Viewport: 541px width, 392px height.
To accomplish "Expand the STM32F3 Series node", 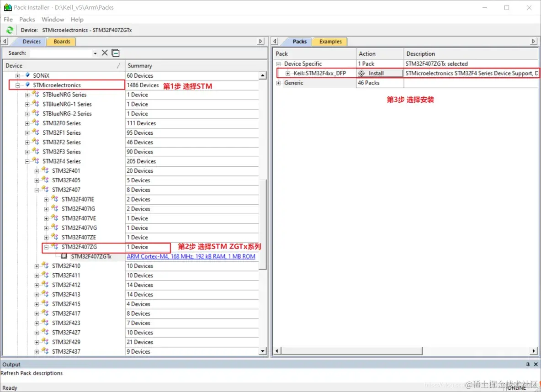I will (27, 152).
